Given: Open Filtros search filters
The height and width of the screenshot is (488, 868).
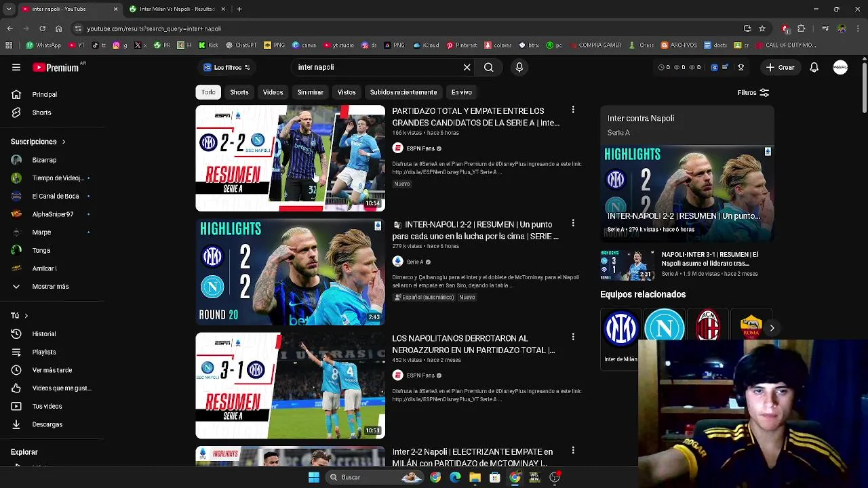Looking at the screenshot, I should pos(753,92).
